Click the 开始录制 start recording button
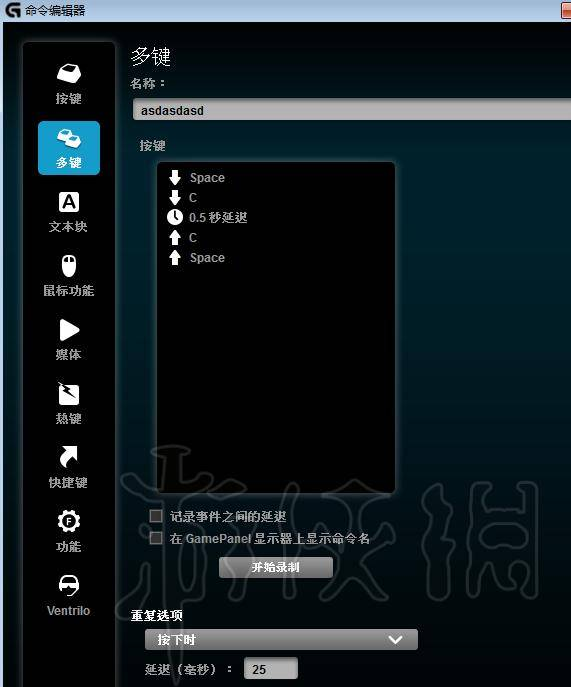 pos(276,567)
